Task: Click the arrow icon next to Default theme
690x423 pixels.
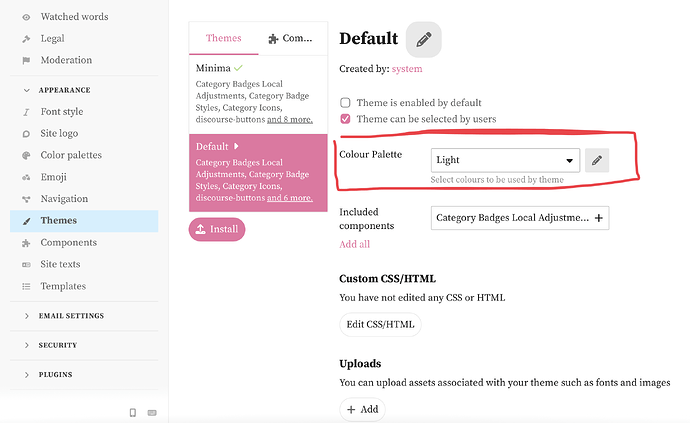Action: pyautogui.click(x=236, y=146)
